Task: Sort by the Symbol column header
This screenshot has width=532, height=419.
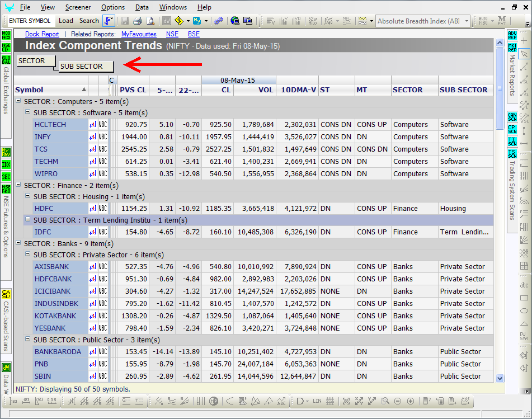Action: pyautogui.click(x=51, y=90)
